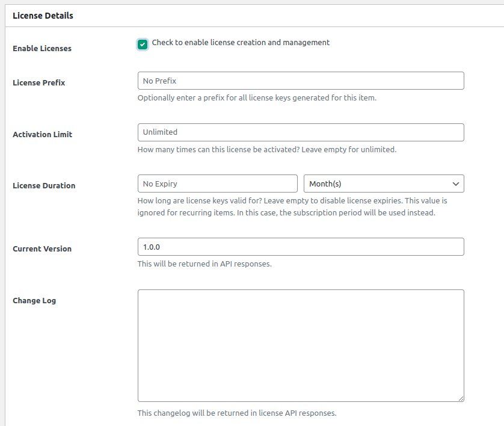Click the 'License Duration' row label
504x426 pixels.
(x=44, y=185)
